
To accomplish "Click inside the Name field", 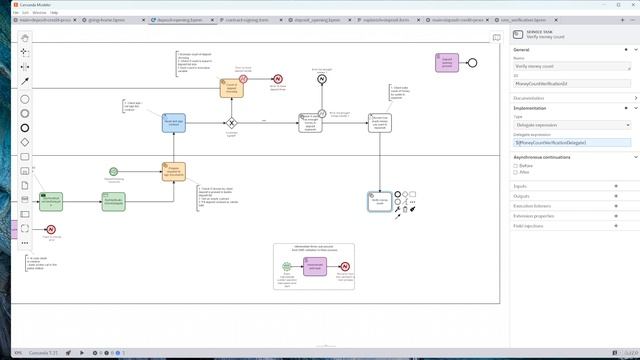I will tap(572, 66).
